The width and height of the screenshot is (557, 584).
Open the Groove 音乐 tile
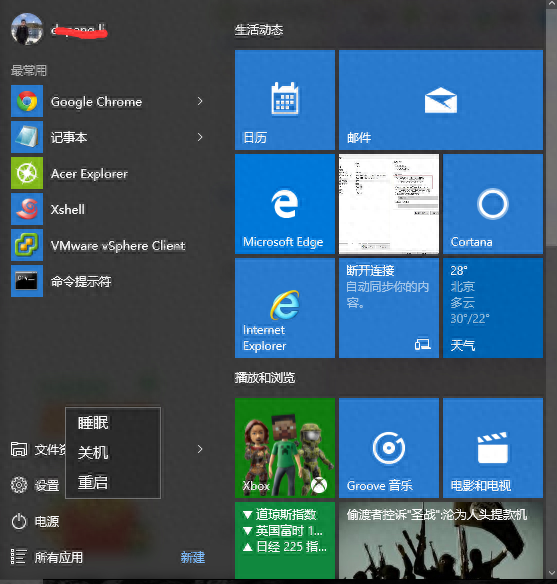pos(389,448)
